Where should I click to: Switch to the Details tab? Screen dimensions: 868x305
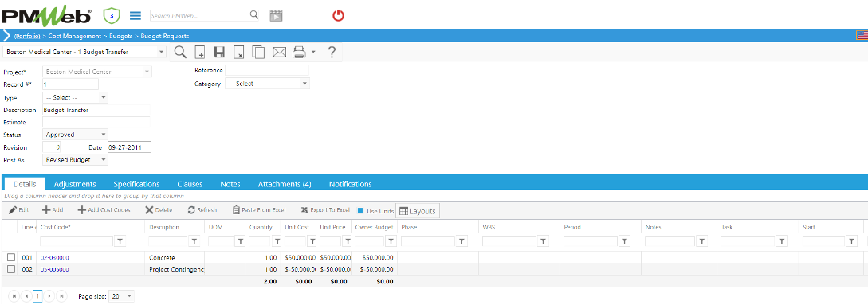click(x=25, y=184)
